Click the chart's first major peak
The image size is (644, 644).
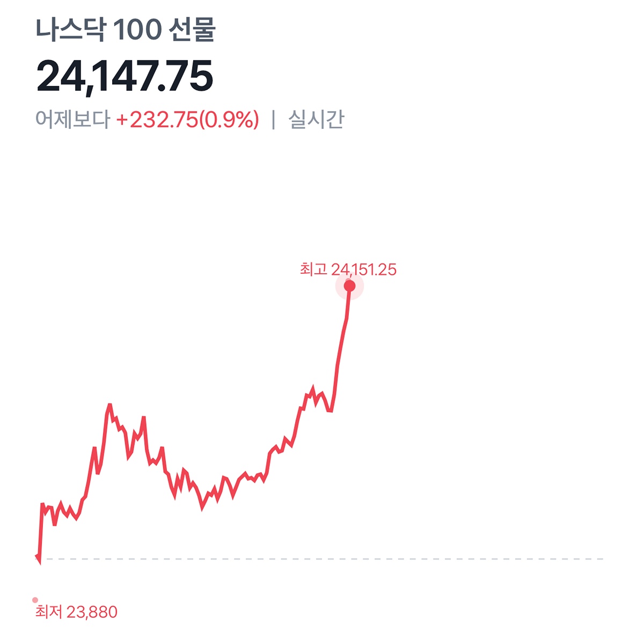(109, 405)
